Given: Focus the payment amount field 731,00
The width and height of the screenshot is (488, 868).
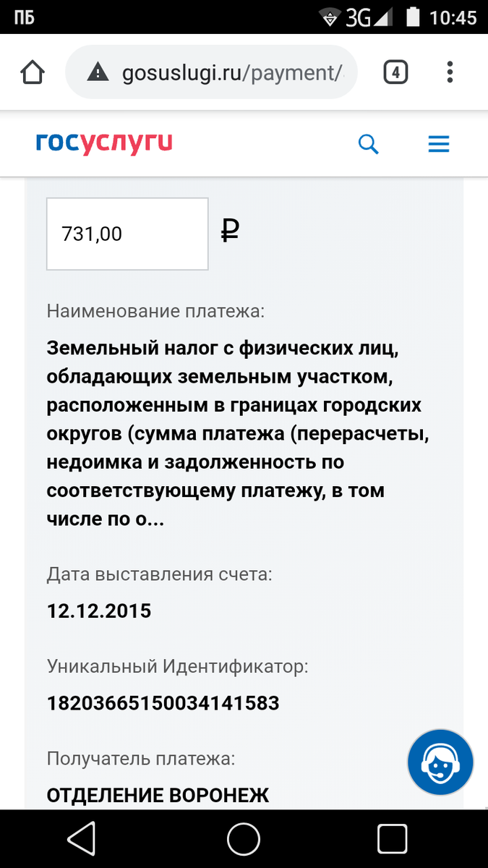Looking at the screenshot, I should pos(127,234).
